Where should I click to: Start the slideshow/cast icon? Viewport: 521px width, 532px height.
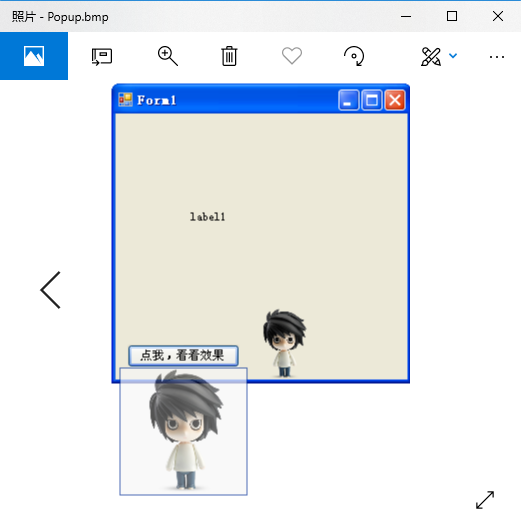pyautogui.click(x=102, y=56)
